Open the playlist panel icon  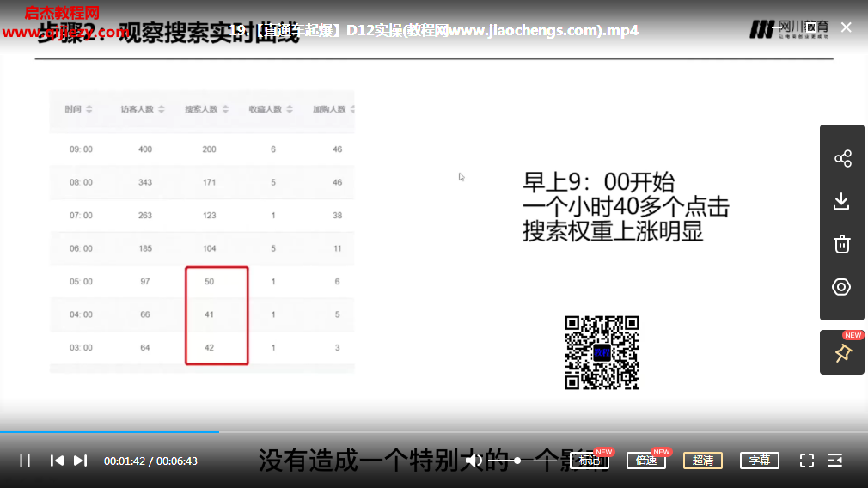pyautogui.click(x=834, y=461)
